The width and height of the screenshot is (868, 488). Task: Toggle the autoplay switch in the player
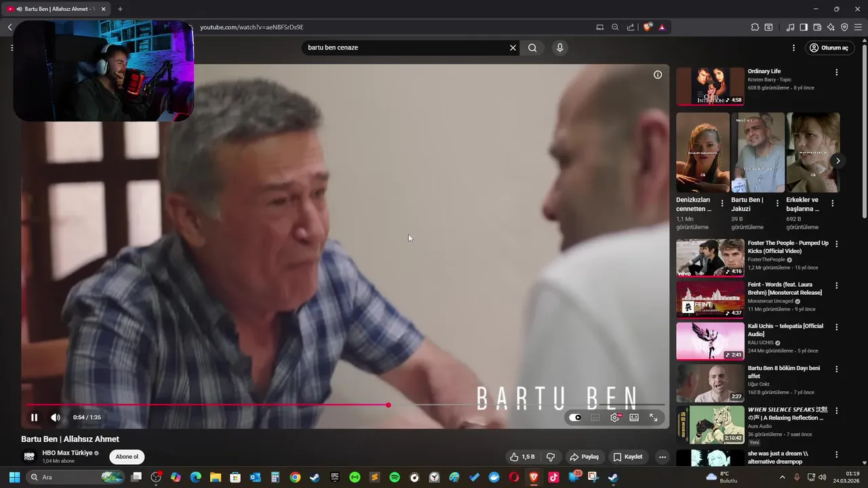click(575, 418)
